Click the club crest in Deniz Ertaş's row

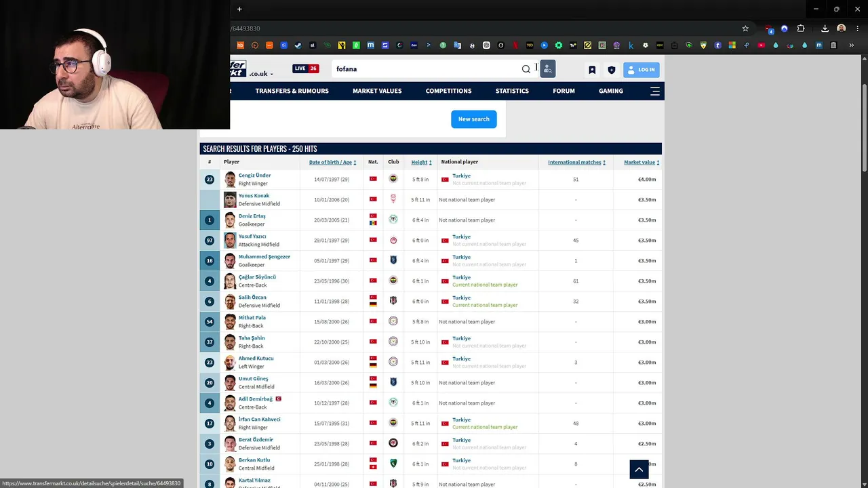click(393, 220)
